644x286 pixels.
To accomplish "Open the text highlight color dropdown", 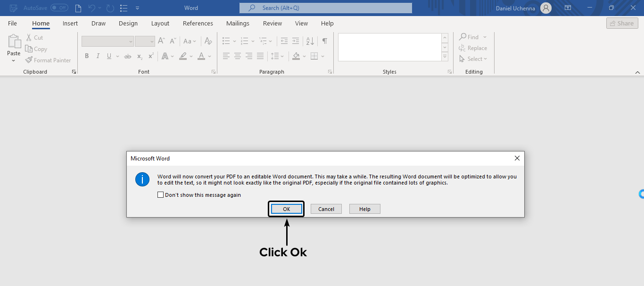I will tap(190, 56).
